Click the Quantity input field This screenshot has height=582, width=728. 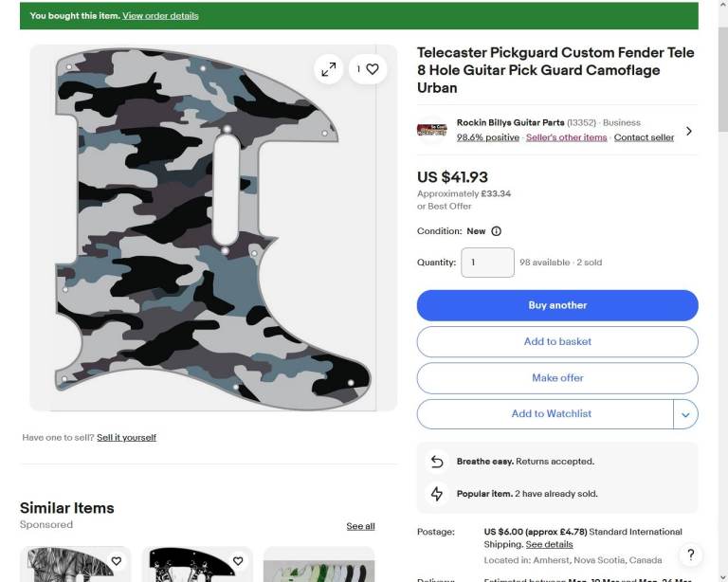click(487, 263)
